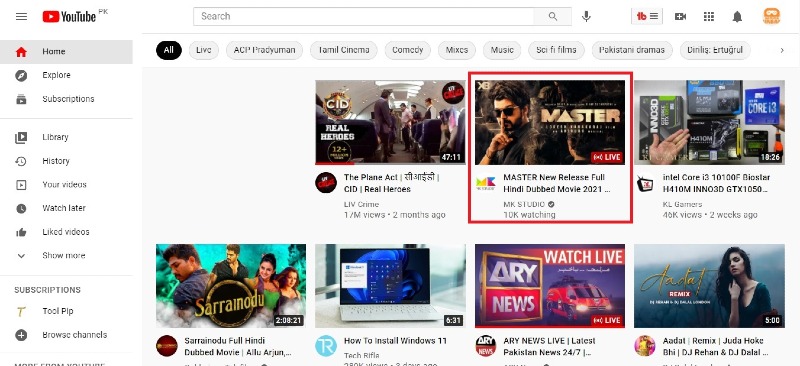Click the TubeBuddy extension icon
Screen dimensions: 800x366
click(x=647, y=16)
